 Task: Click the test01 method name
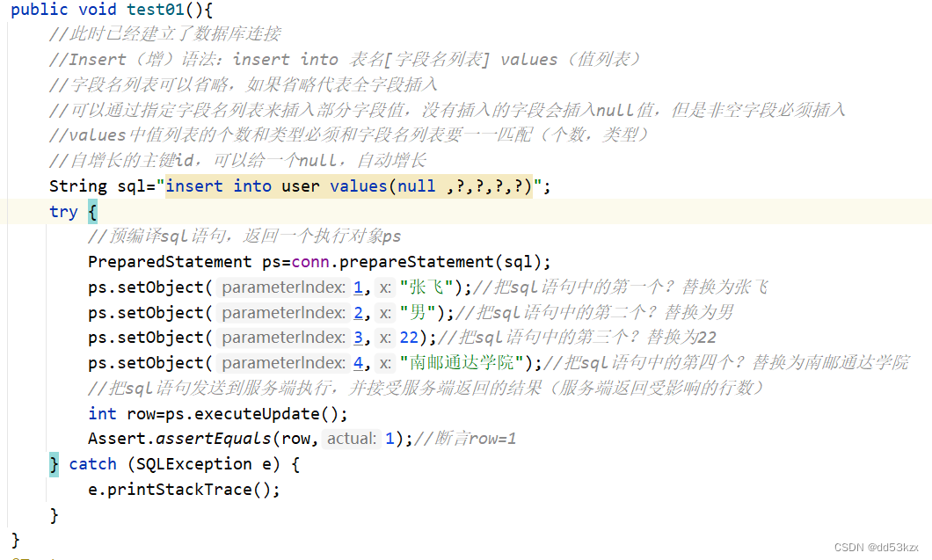pyautogui.click(x=155, y=10)
